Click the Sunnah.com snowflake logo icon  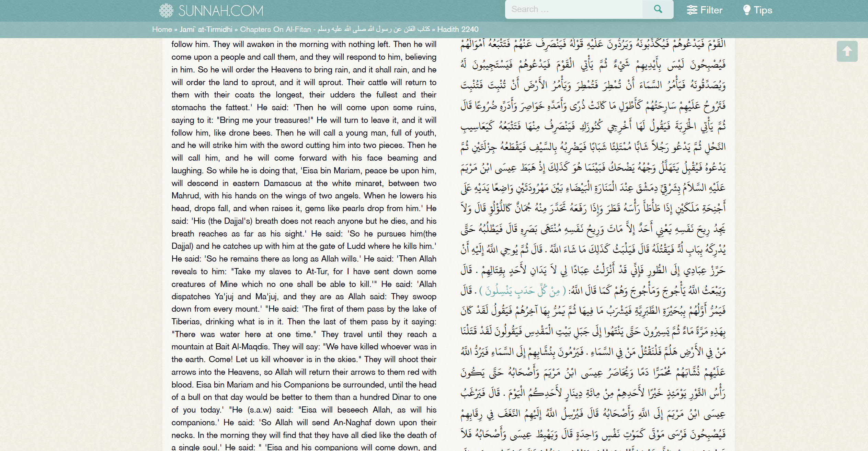[x=166, y=11]
